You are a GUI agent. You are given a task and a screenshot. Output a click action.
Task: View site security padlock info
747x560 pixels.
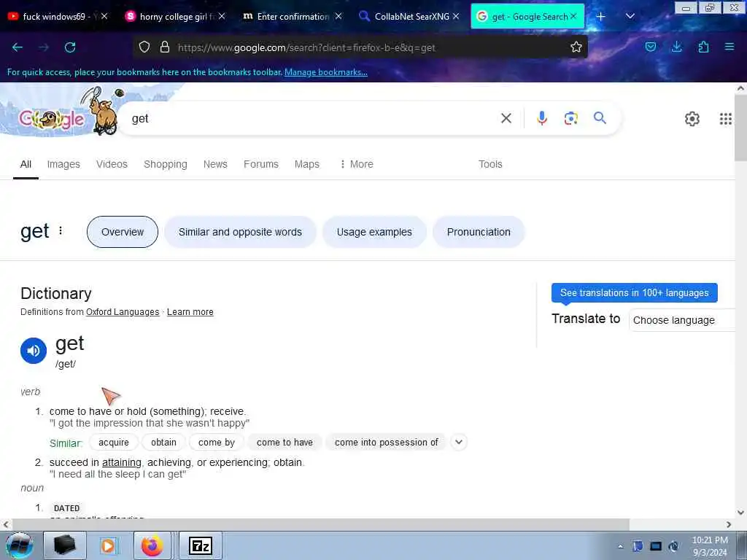pyautogui.click(x=165, y=47)
